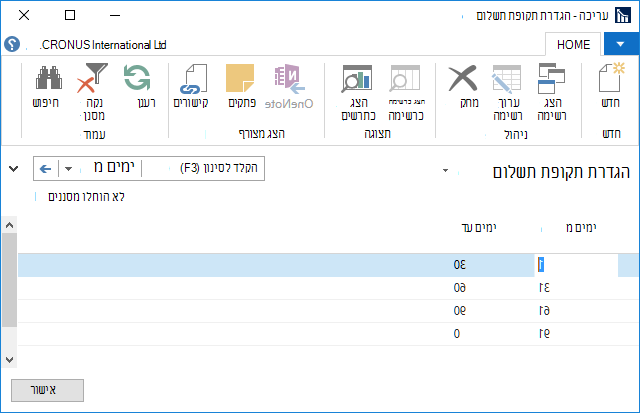Expand the filter pane chevron
640x413 pixels.
13,168
